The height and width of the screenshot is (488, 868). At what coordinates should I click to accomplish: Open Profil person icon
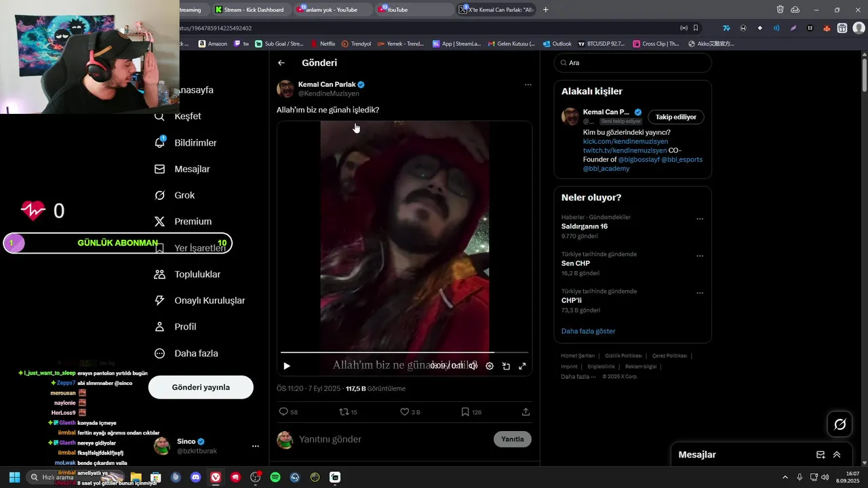point(160,327)
